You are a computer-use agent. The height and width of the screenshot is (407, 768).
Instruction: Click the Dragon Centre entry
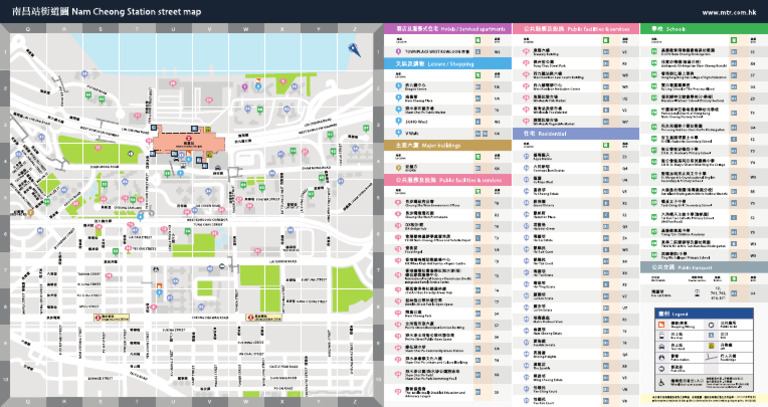coord(416,87)
